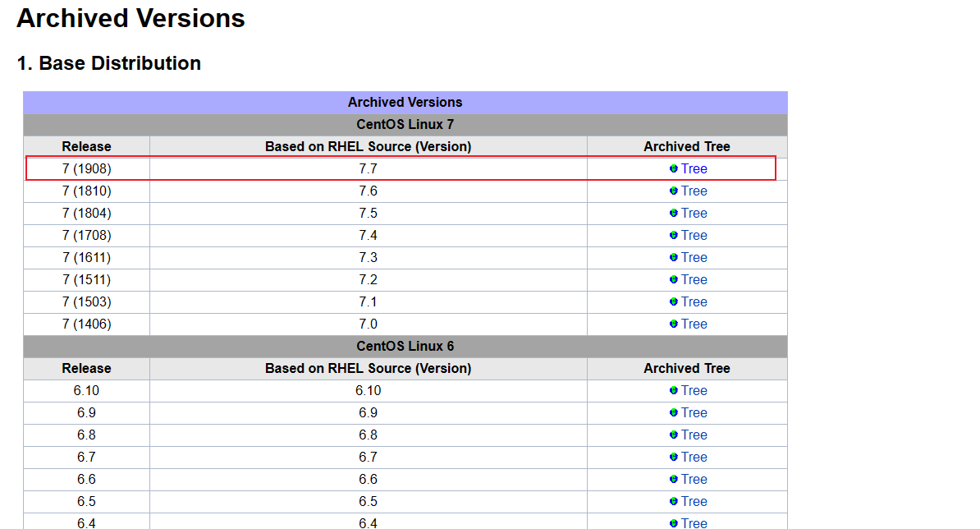The image size is (980, 529).
Task: Open the Tree link for release 6.8
Action: click(694, 435)
